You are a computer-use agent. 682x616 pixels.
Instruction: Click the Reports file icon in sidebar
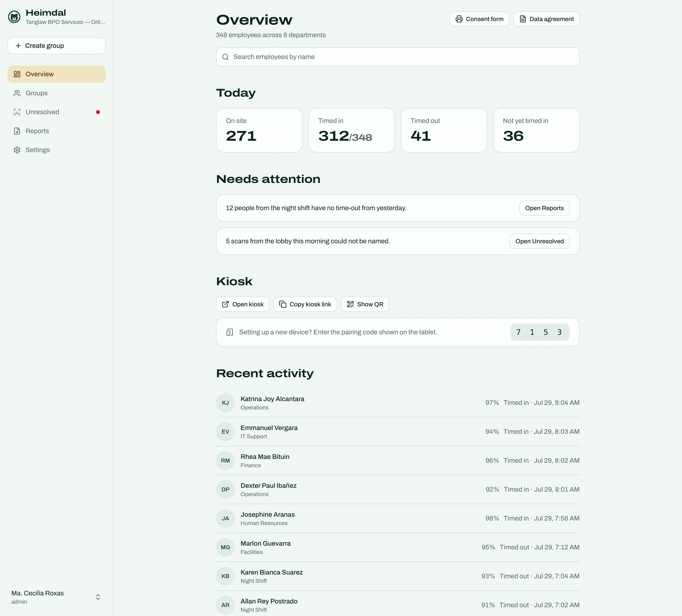coord(17,131)
